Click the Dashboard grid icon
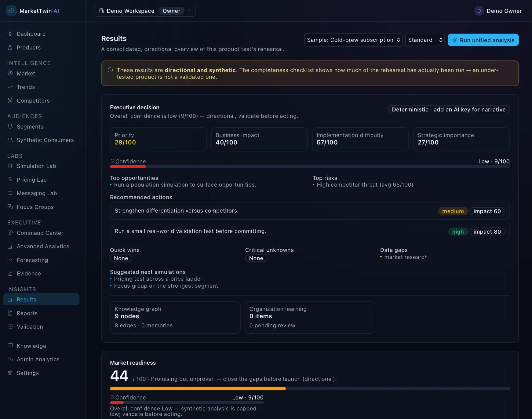The width and height of the screenshot is (532, 419). point(10,34)
